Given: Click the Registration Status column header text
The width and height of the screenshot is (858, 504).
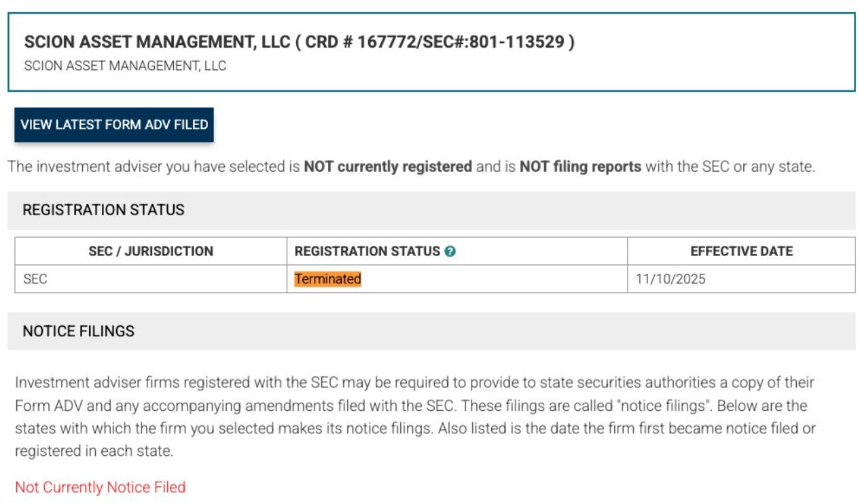Looking at the screenshot, I should coord(367,251).
